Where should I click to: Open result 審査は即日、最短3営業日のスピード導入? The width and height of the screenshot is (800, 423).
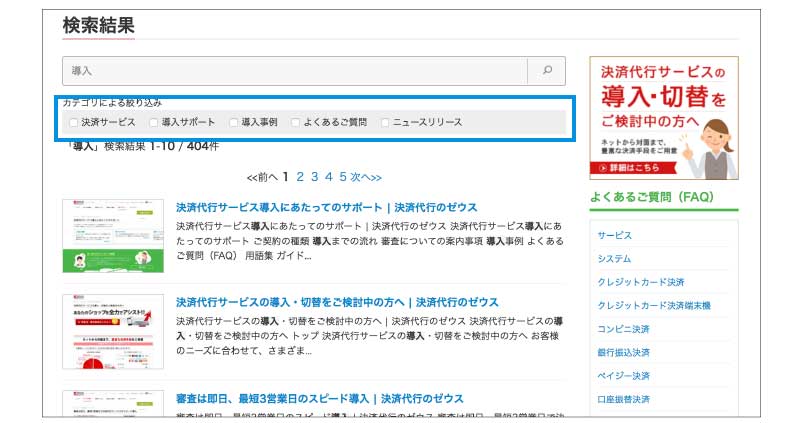tap(320, 398)
